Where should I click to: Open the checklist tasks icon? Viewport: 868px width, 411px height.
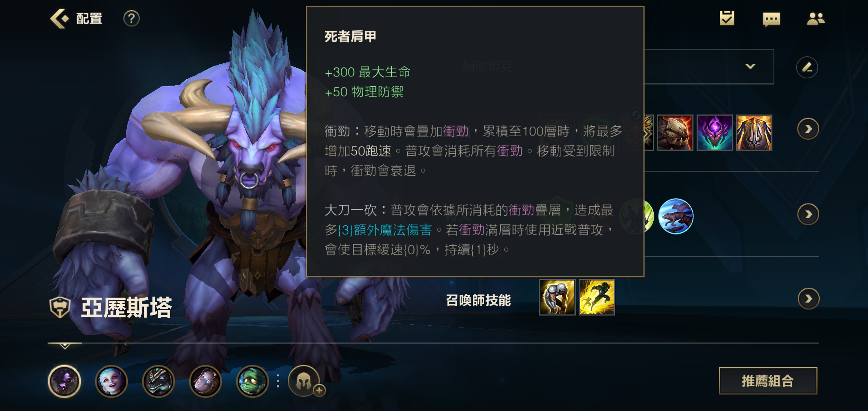pyautogui.click(x=727, y=18)
